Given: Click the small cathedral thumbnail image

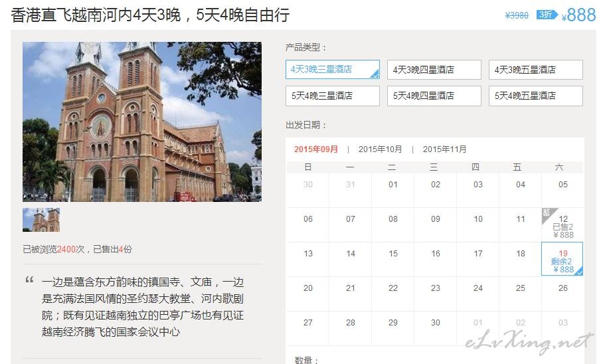Looking at the screenshot, I should [41, 220].
